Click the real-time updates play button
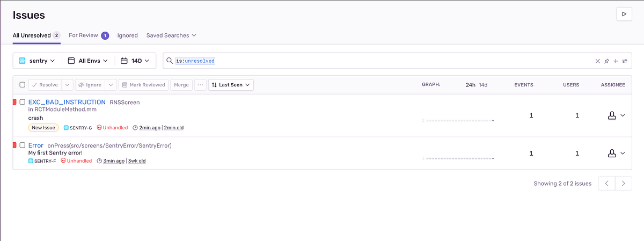This screenshot has width=644, height=241. (624, 14)
